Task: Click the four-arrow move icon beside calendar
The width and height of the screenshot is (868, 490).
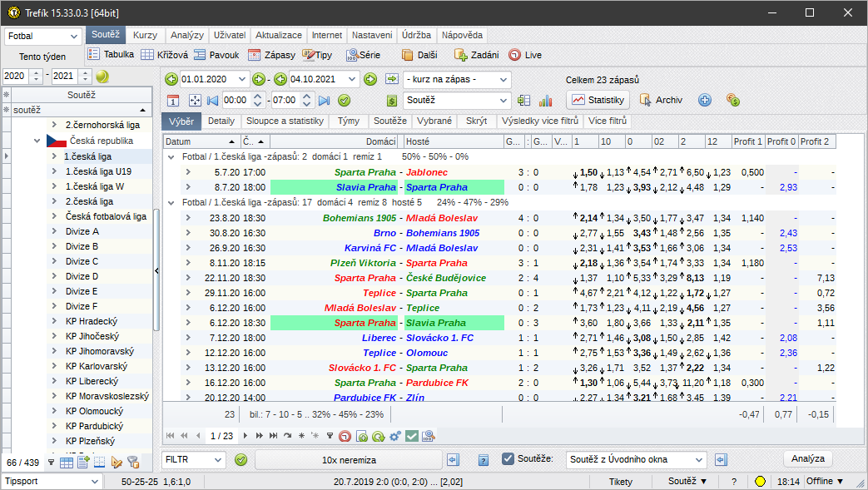Action: point(195,100)
